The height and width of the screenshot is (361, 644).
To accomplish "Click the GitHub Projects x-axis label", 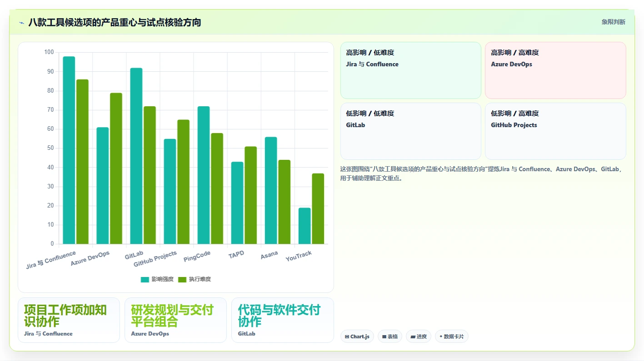I will [155, 259].
